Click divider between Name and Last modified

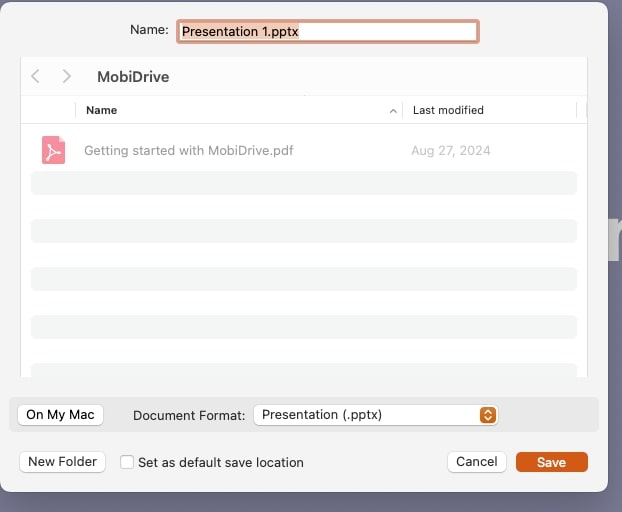(x=403, y=110)
